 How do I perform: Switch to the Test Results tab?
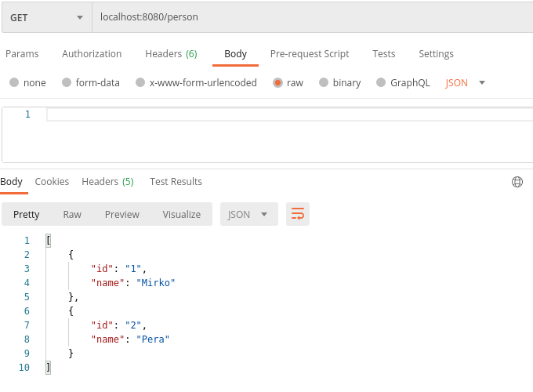[176, 182]
